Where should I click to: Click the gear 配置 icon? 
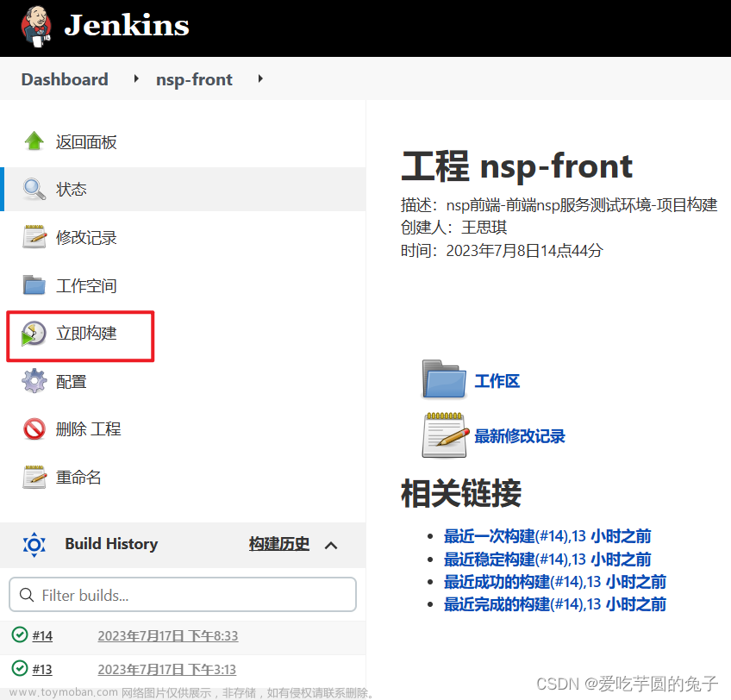(34, 381)
